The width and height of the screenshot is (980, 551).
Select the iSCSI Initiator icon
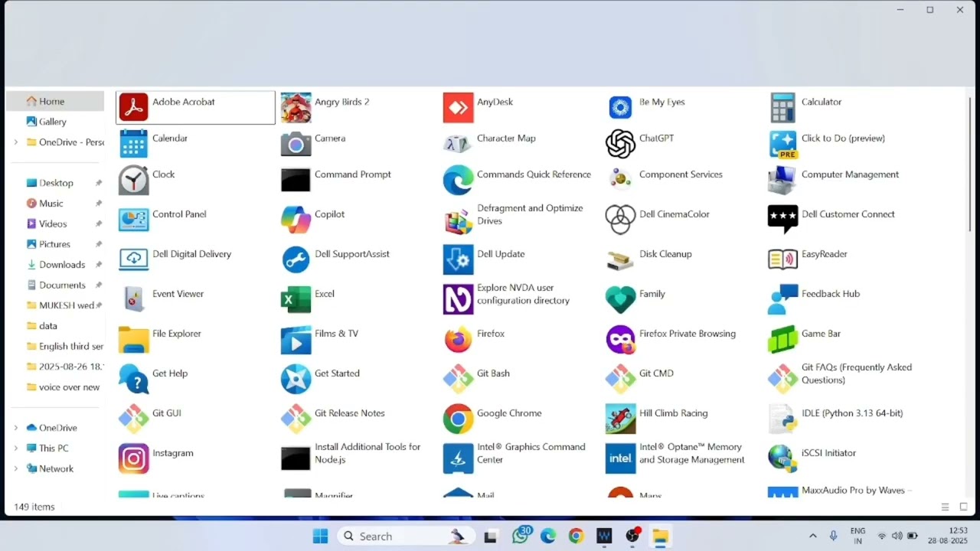click(782, 458)
